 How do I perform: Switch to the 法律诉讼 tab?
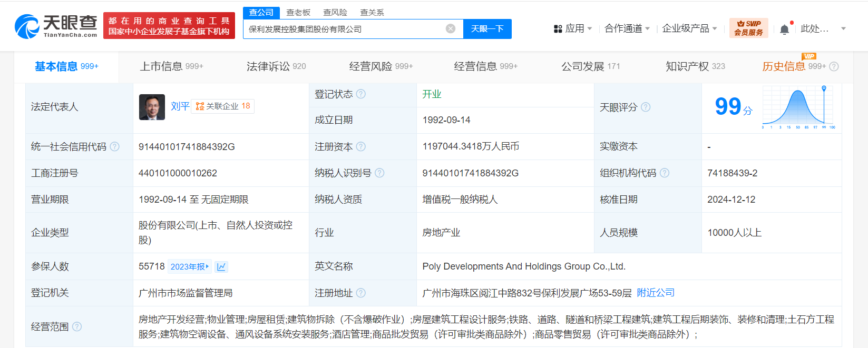276,66
